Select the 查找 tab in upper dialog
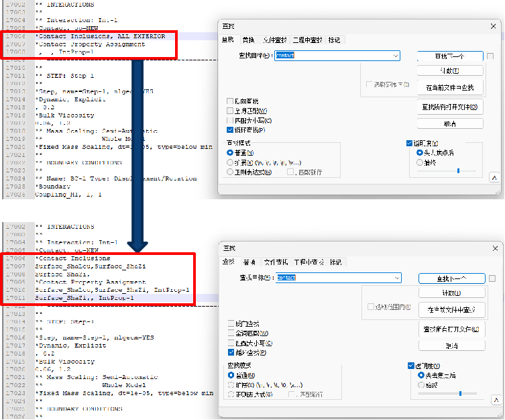This screenshot has height=420, width=505. pyautogui.click(x=228, y=40)
